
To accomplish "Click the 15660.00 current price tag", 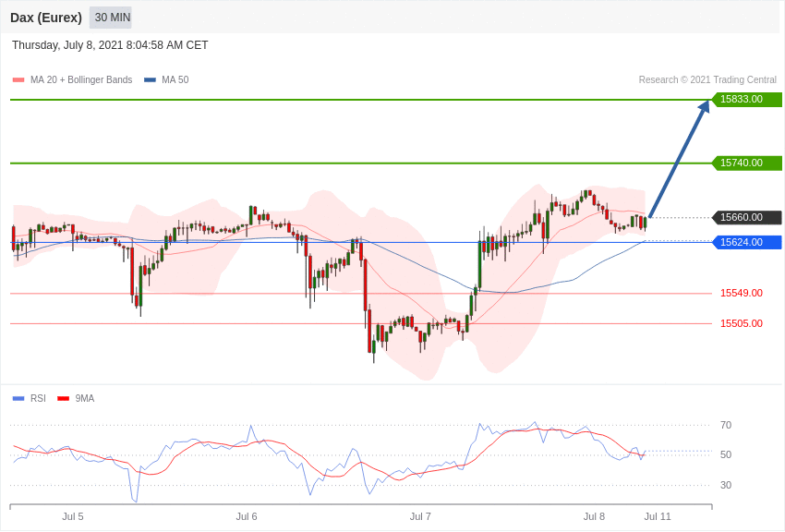I will (x=746, y=218).
